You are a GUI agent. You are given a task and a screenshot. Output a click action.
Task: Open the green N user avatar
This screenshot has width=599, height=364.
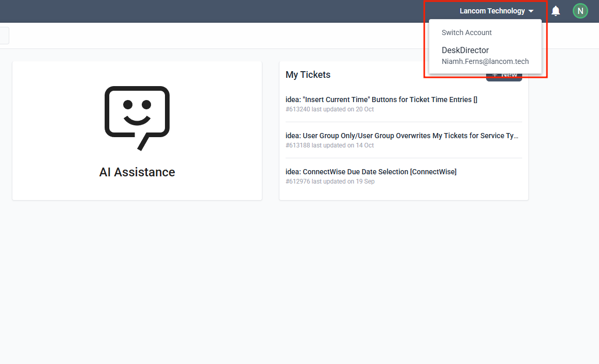pos(580,11)
